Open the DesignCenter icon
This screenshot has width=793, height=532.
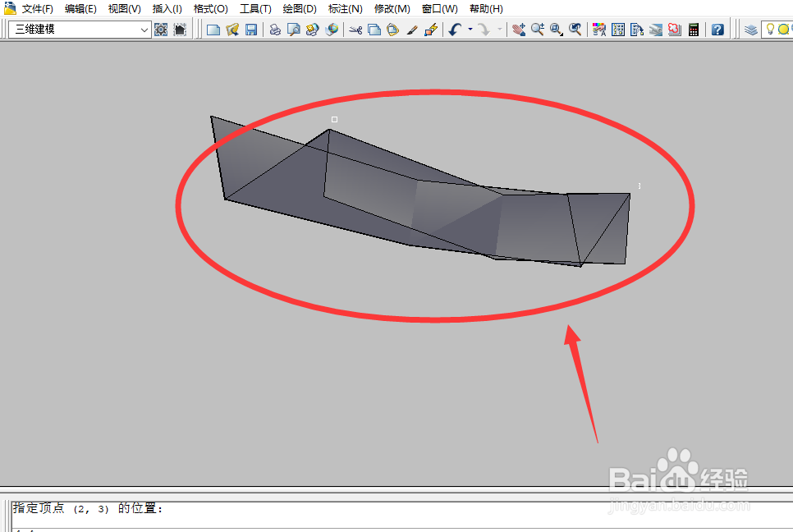[x=618, y=30]
